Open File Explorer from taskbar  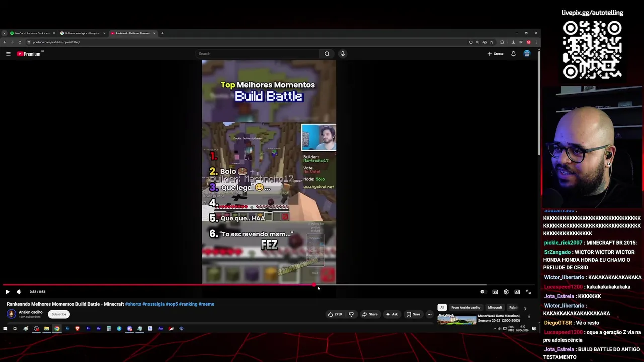46,329
